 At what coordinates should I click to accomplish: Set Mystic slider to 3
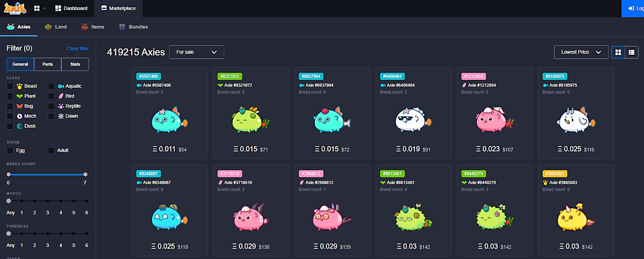point(47,201)
